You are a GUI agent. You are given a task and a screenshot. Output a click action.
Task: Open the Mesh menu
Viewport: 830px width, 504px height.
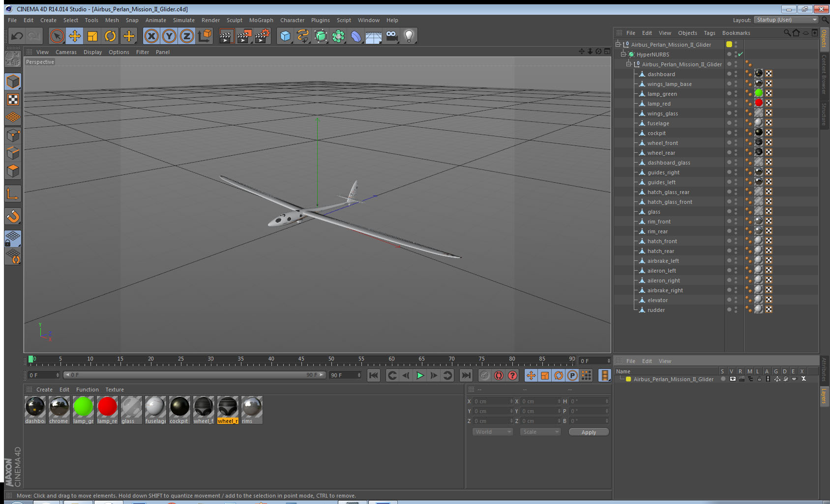click(x=112, y=20)
